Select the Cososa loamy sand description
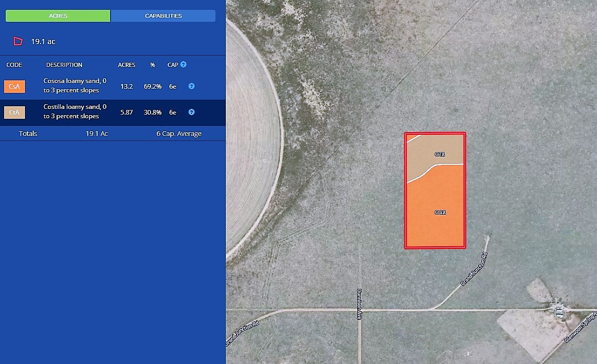Viewport: 597px width, 364px height. 75,86
